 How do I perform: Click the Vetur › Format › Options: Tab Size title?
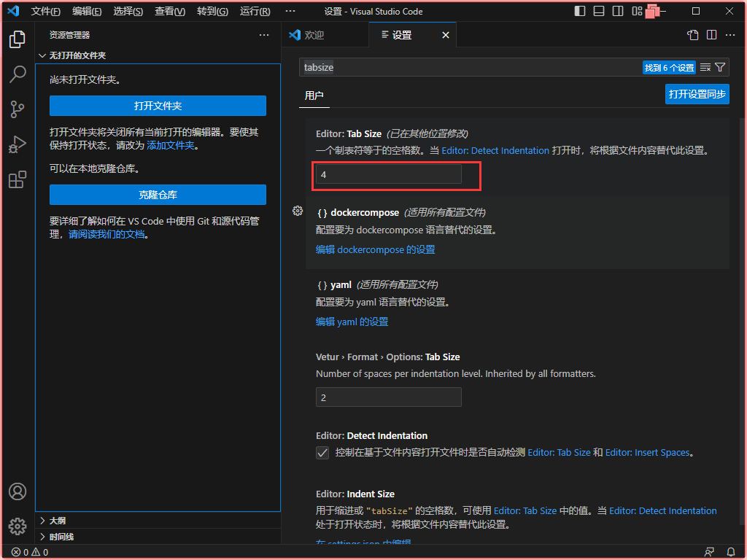(388, 357)
